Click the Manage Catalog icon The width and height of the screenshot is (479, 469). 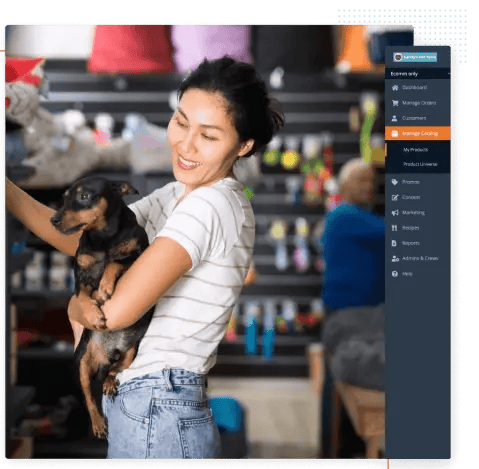coord(395,133)
